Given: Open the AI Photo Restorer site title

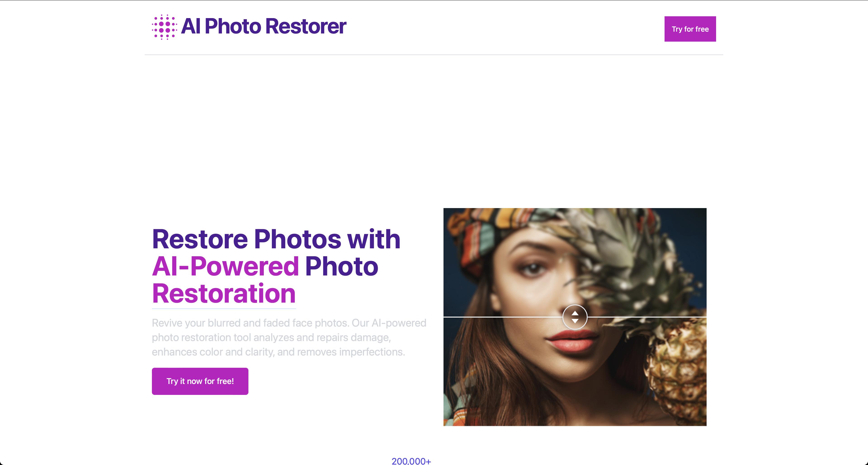Looking at the screenshot, I should pos(264,26).
